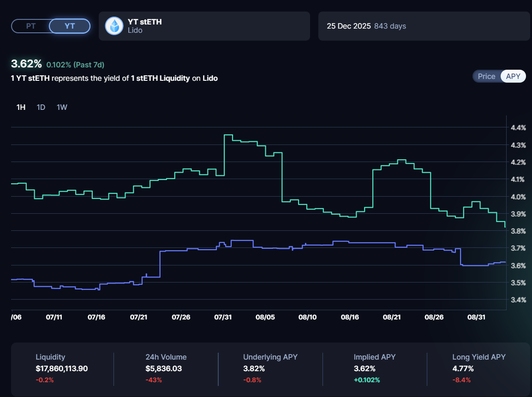The width and height of the screenshot is (532, 397).
Task: Switch to the 1D chart interval
Action: coord(41,107)
